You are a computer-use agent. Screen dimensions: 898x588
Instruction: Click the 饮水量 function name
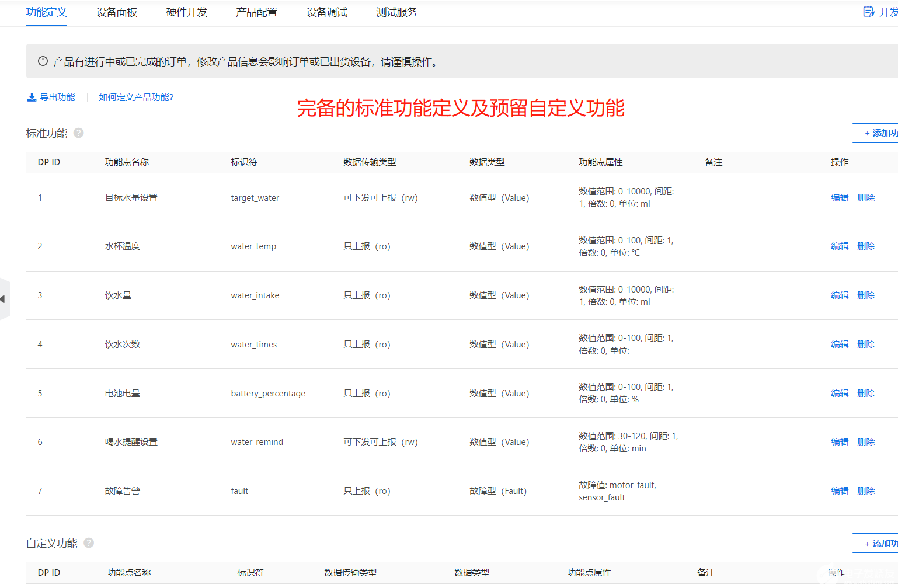pyautogui.click(x=118, y=295)
